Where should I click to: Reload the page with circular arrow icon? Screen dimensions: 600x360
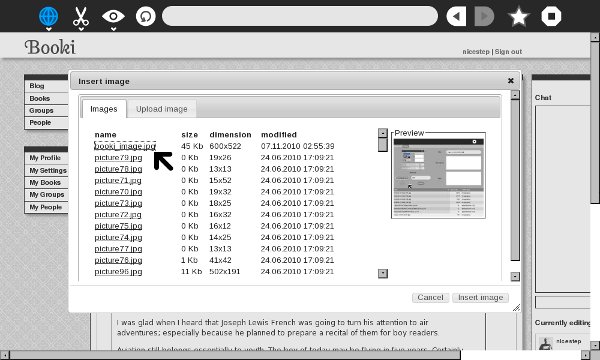[146, 16]
